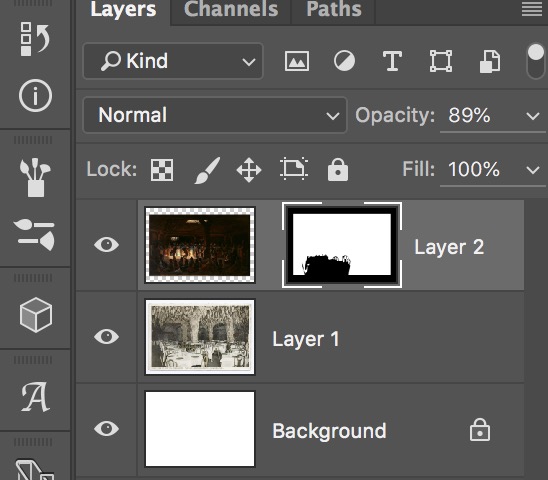Screen dimensions: 548x480
Task: Expand the Opacity slider arrow
Action: (533, 116)
